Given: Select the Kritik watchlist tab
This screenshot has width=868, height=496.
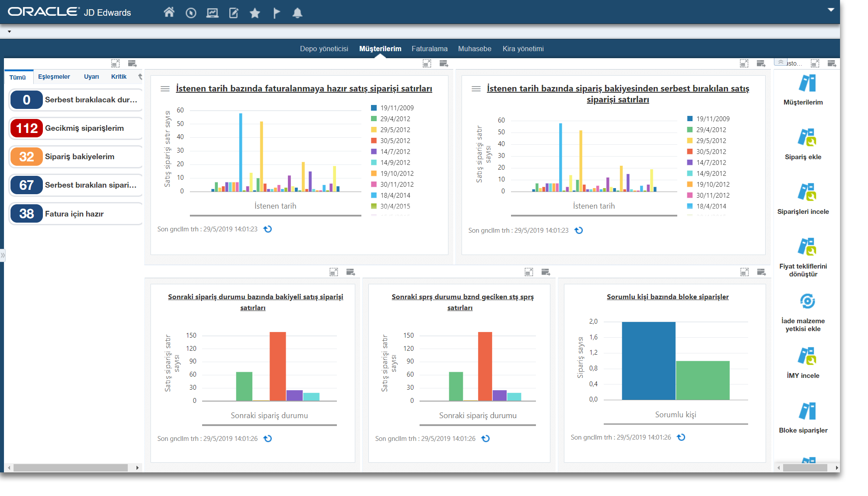Looking at the screenshot, I should pos(119,77).
